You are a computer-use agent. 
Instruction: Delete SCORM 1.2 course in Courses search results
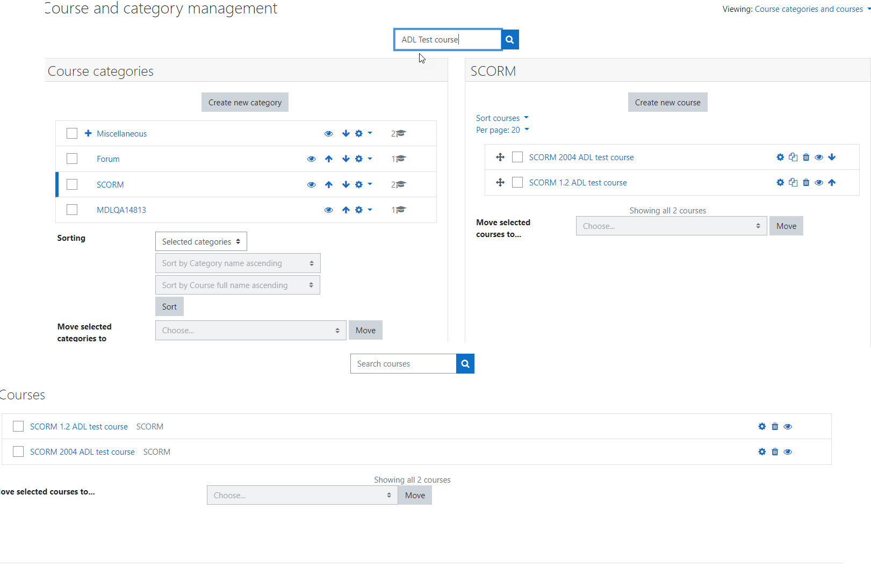tap(775, 426)
